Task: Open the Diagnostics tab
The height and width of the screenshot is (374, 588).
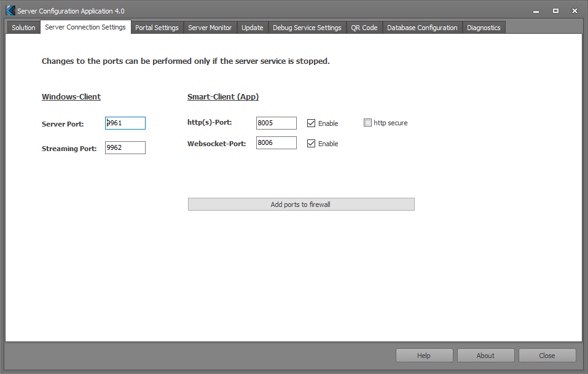Action: (x=484, y=28)
